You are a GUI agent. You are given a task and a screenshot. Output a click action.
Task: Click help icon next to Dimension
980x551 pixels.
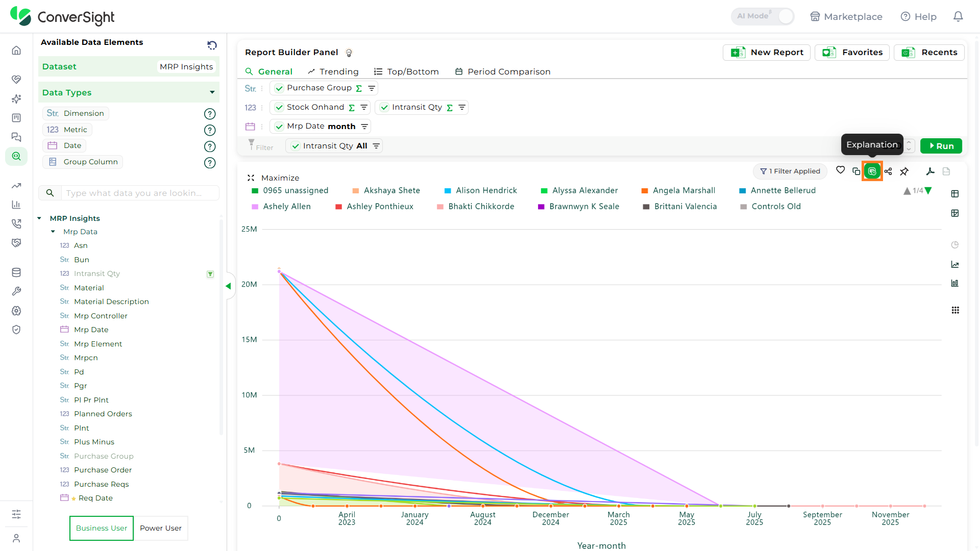[210, 114]
